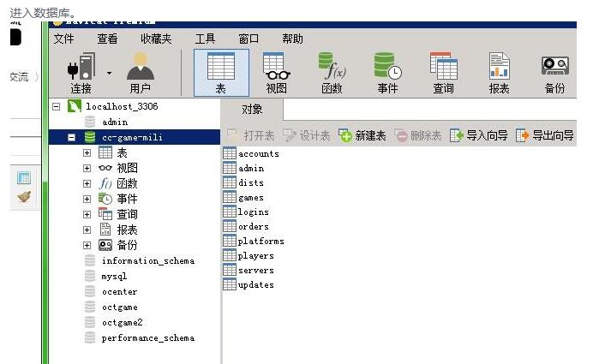Viewport: 605px width, 364px height.
Task: Switch to the 对象 (Objects) tab
Action: [252, 110]
